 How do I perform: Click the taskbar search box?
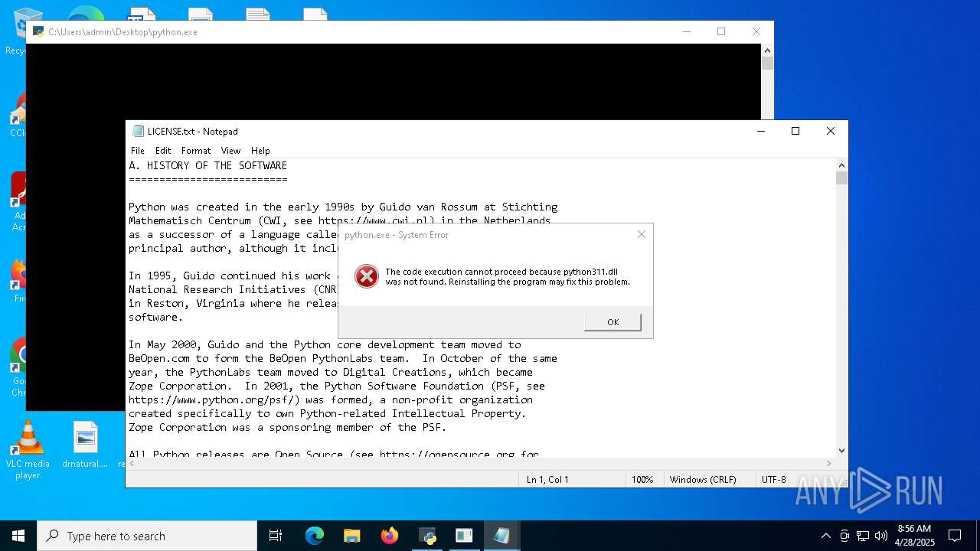(147, 536)
